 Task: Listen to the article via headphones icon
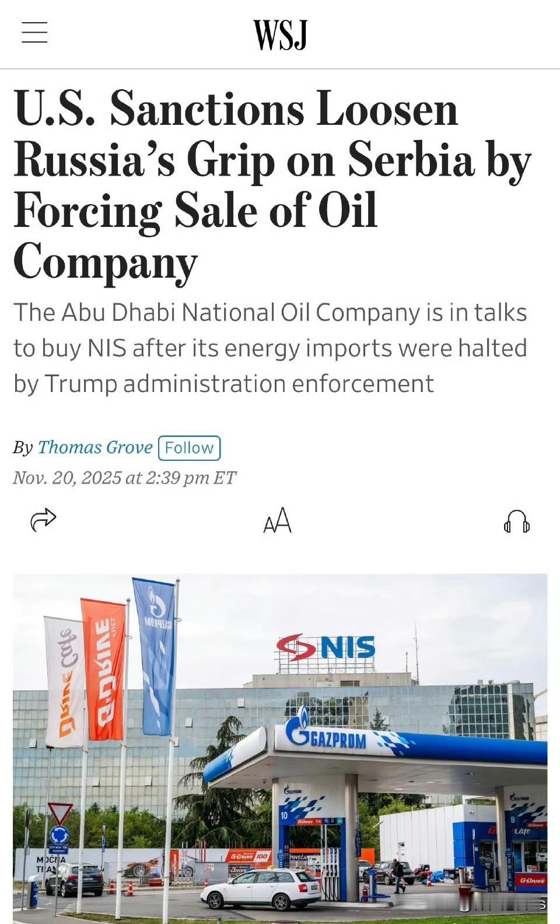[517, 521]
